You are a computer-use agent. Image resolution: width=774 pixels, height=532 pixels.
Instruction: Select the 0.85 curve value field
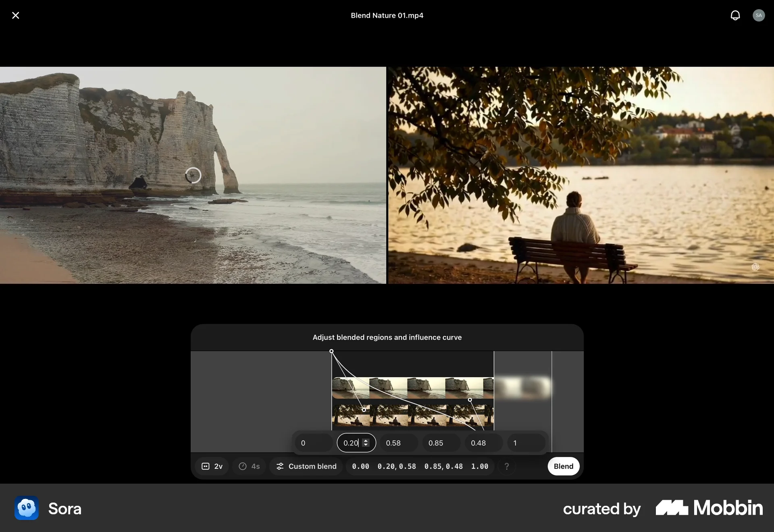coord(441,443)
